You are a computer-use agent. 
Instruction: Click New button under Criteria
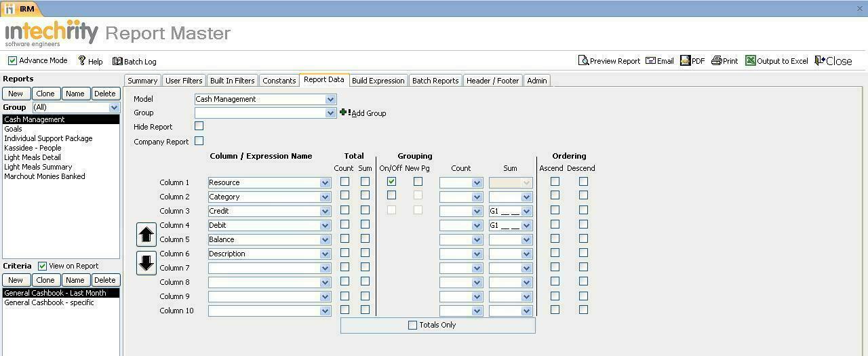[x=16, y=280]
